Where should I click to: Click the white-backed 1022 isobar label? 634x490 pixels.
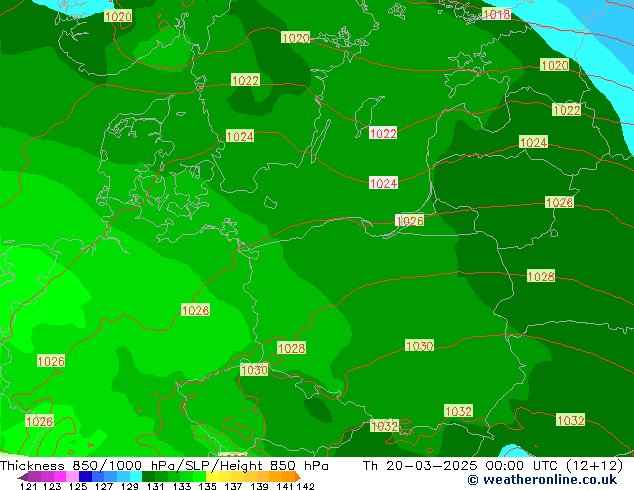[x=383, y=133]
